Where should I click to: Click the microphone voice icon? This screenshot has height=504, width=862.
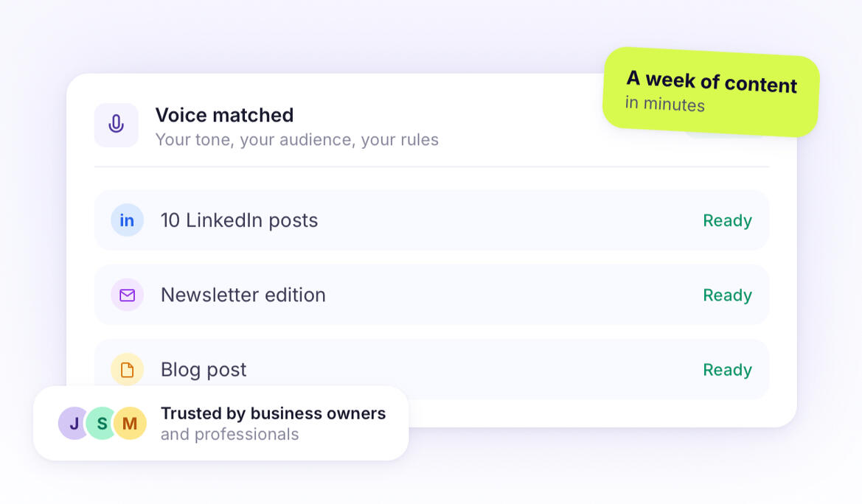tap(116, 125)
